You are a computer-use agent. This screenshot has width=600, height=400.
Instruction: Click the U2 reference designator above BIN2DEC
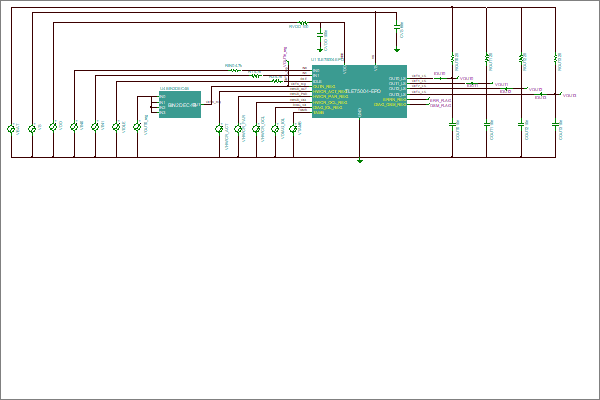pyautogui.click(x=174, y=88)
